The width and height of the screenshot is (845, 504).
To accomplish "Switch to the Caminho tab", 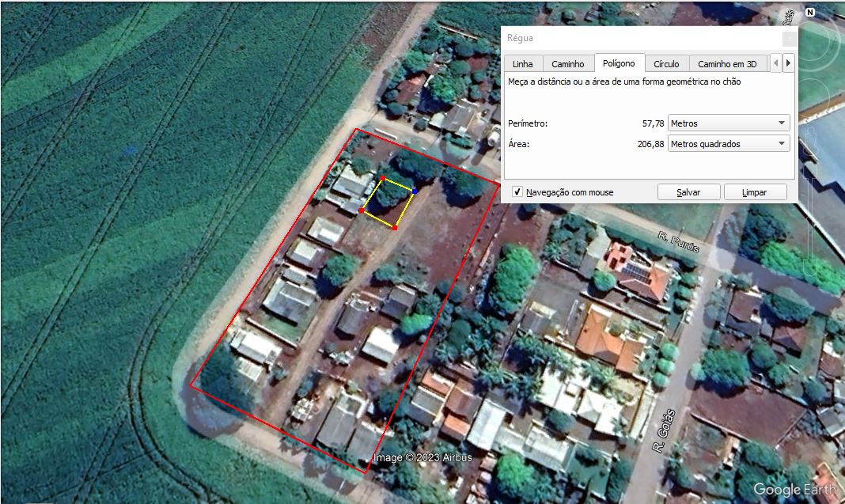I will click(568, 63).
